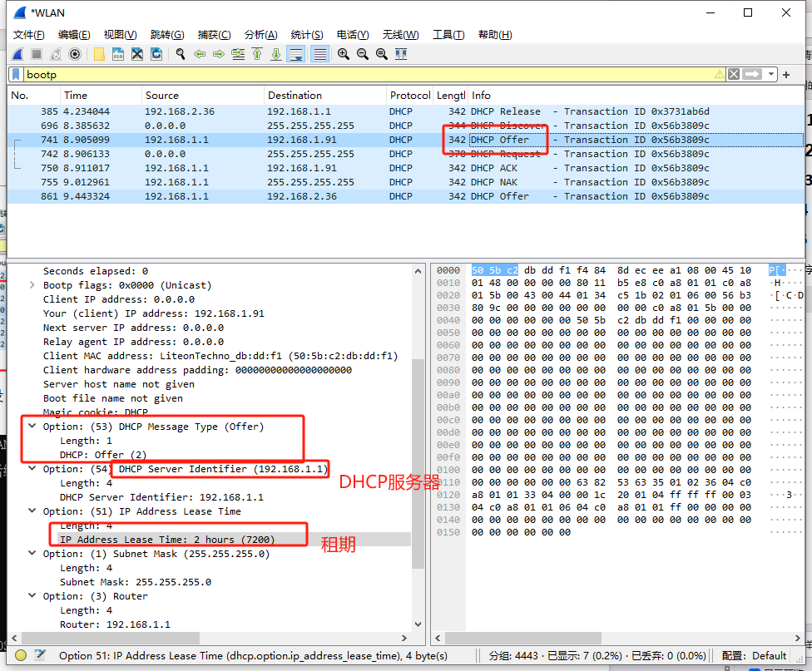Clear the bootp display filter

(733, 75)
